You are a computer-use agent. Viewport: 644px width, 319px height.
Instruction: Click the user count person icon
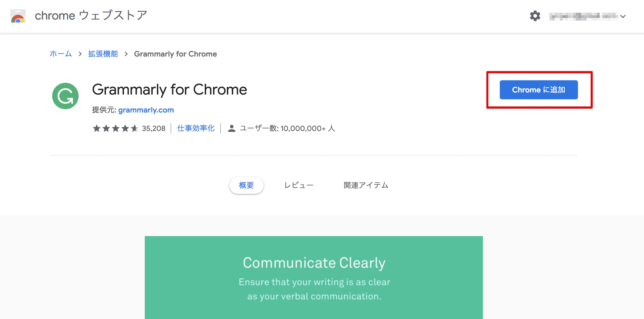tap(232, 128)
